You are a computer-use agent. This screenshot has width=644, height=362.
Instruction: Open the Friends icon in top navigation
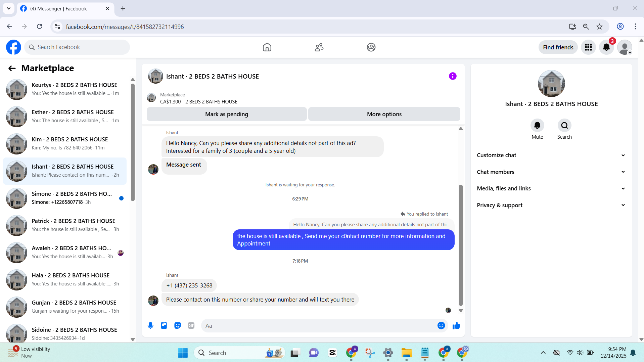(319, 47)
